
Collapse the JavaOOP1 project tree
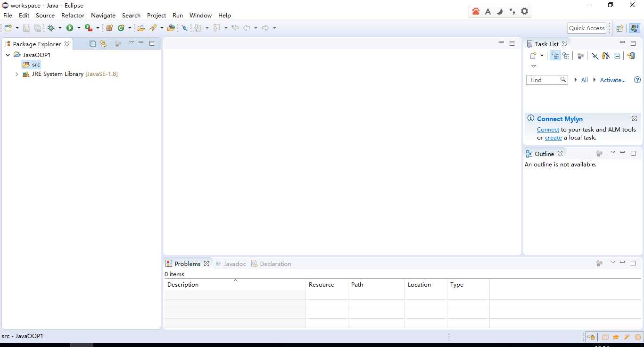(8, 55)
